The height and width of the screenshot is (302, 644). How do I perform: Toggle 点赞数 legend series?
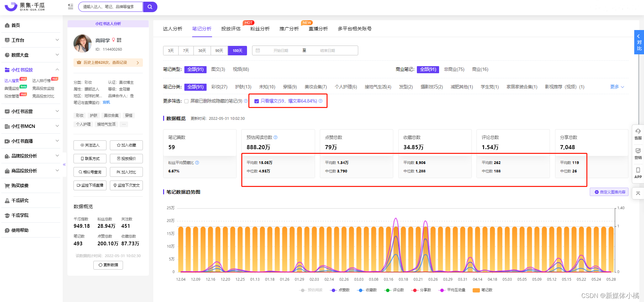340,290
